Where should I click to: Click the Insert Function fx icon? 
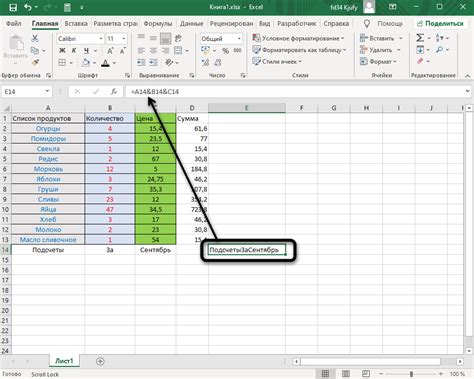(114, 91)
